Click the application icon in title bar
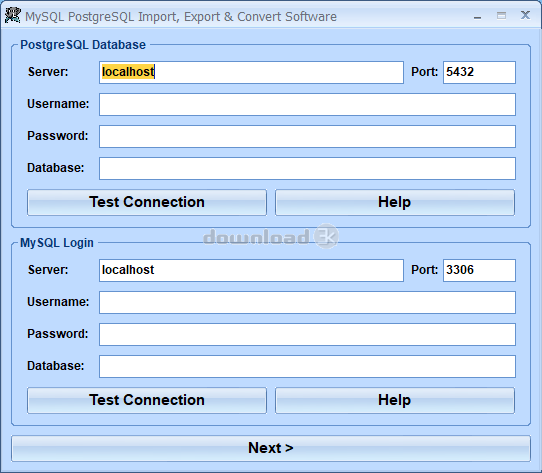The width and height of the screenshot is (542, 473). 12,16
